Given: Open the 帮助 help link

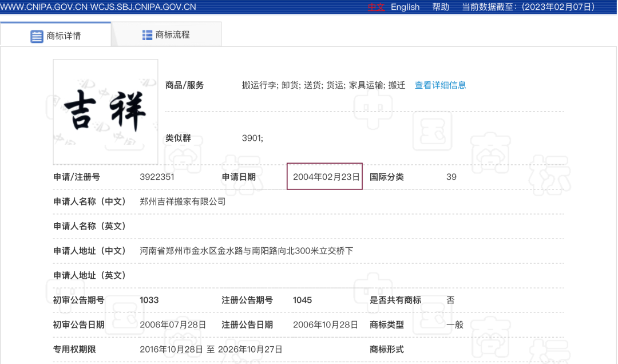Looking at the screenshot, I should click(x=441, y=7).
